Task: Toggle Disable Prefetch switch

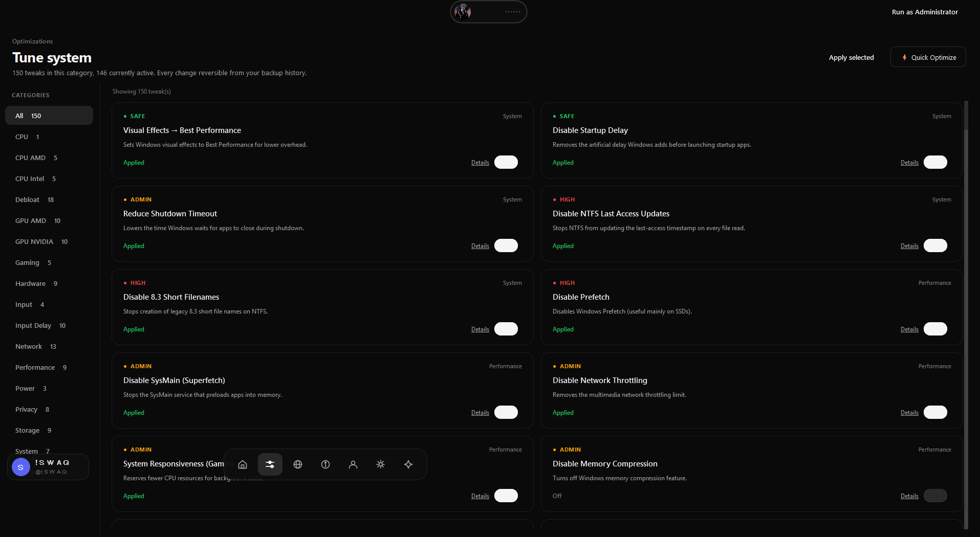Action: (935, 329)
